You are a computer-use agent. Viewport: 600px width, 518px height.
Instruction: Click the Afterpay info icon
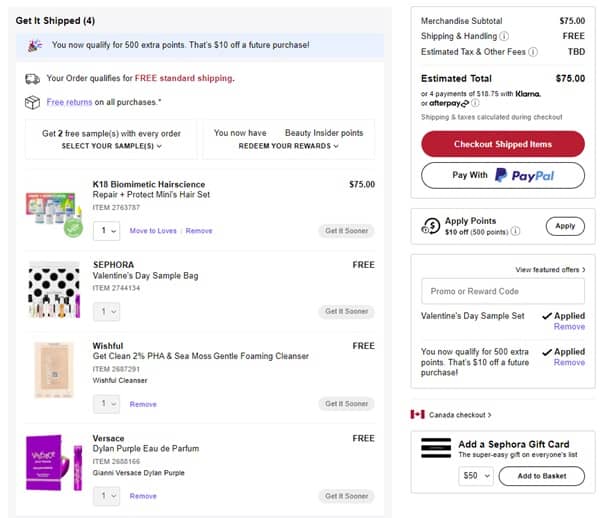476,102
